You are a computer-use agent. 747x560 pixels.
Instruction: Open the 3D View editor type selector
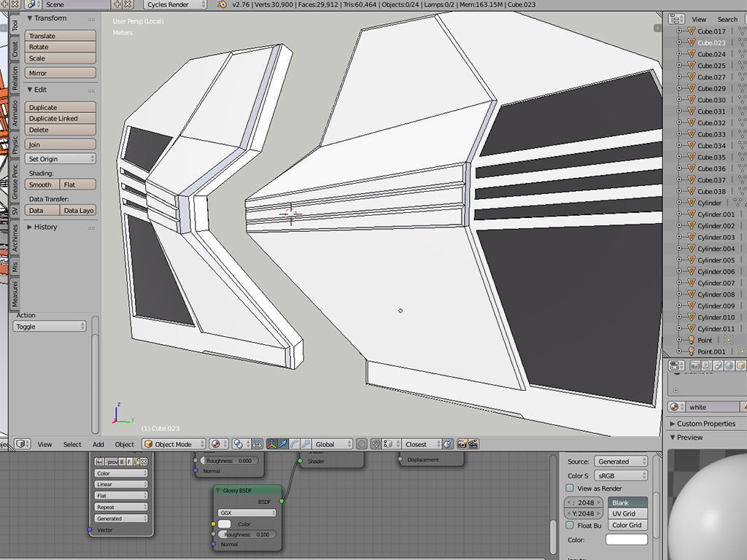point(21,444)
